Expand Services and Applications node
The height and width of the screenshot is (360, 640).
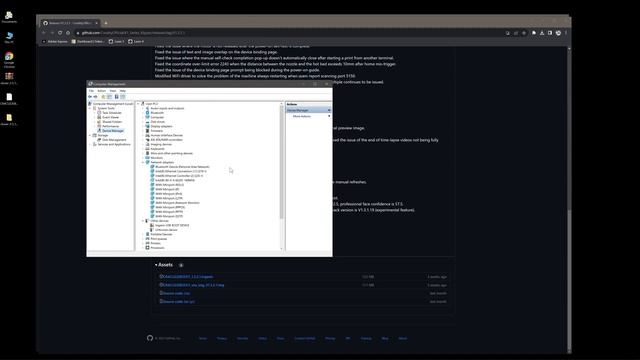click(x=90, y=144)
